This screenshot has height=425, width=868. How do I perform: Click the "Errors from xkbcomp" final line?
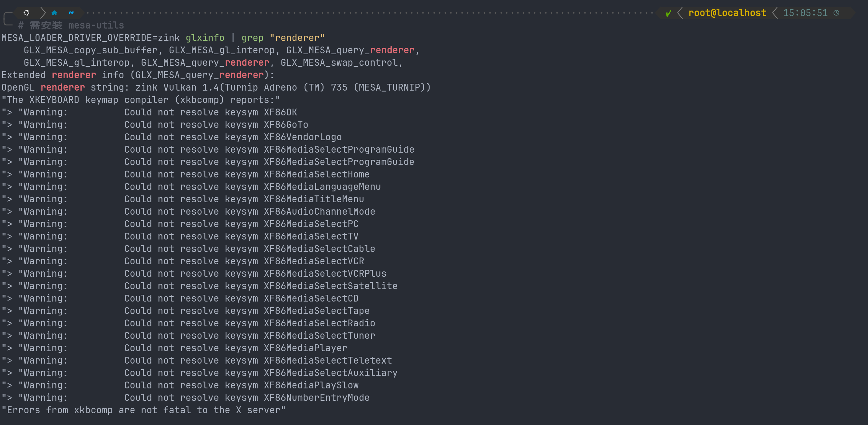tap(144, 410)
